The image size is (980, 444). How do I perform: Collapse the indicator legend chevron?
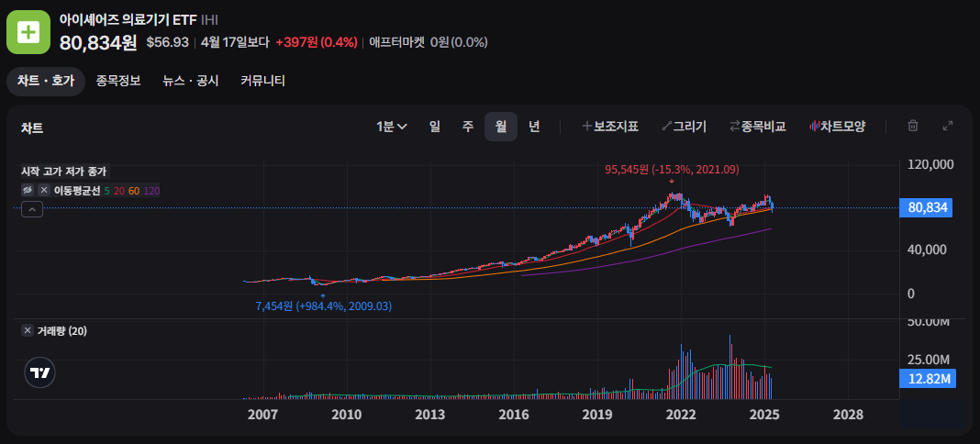[x=32, y=210]
